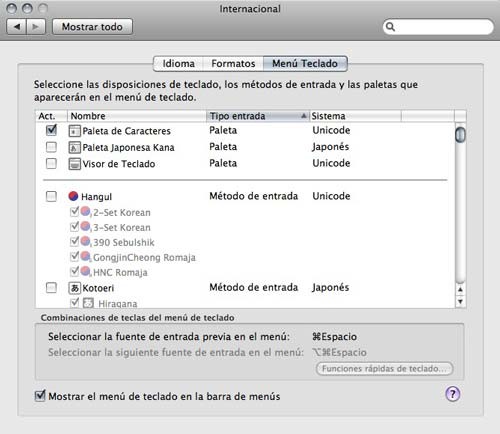Sort by the Act. column header
Image resolution: width=500 pixels, height=434 pixels.
point(51,116)
